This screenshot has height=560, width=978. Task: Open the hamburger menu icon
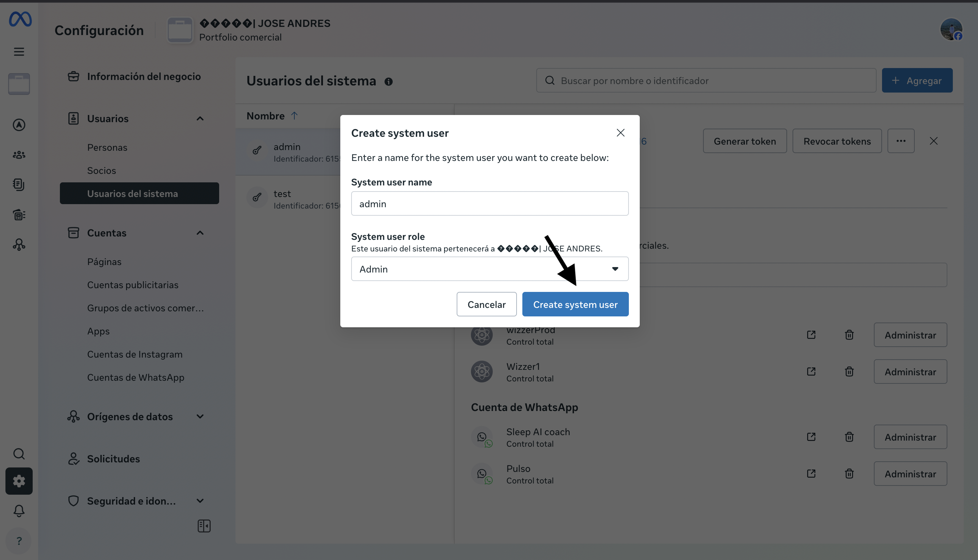(19, 51)
